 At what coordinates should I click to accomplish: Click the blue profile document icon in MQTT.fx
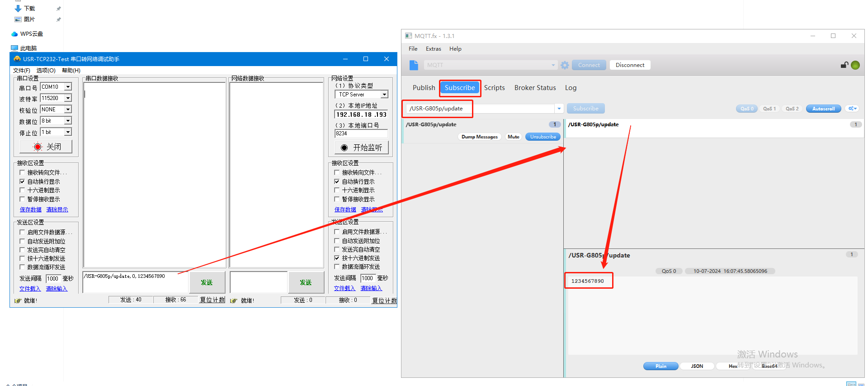click(x=414, y=65)
